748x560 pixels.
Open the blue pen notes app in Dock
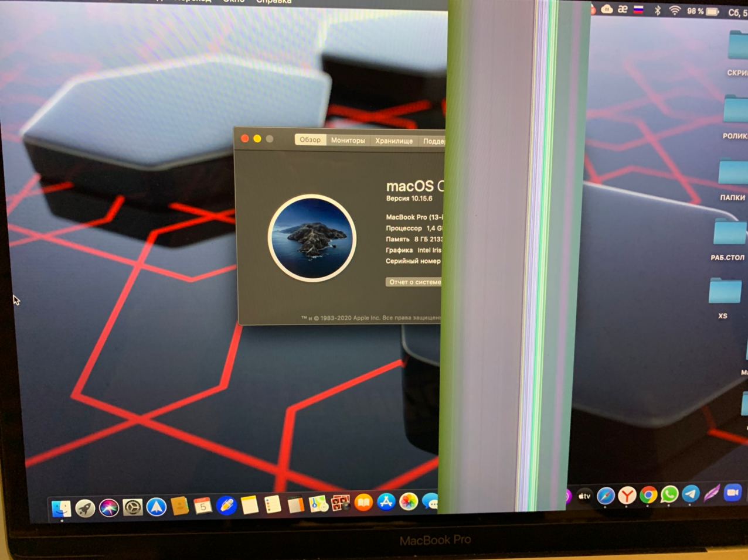pos(226,505)
